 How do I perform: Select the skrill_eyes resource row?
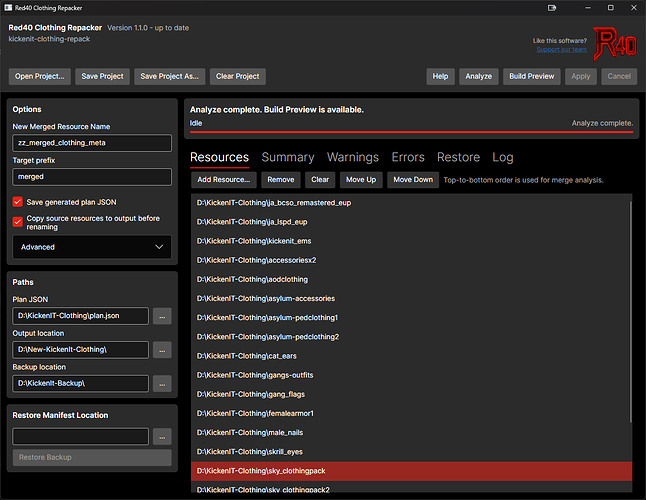point(411,452)
